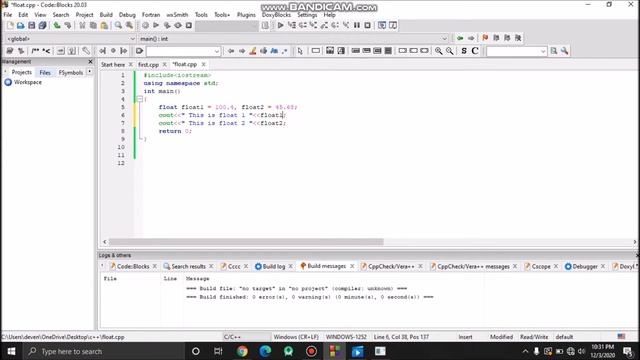Click the editor scrollbar right arrow

pos(635,242)
